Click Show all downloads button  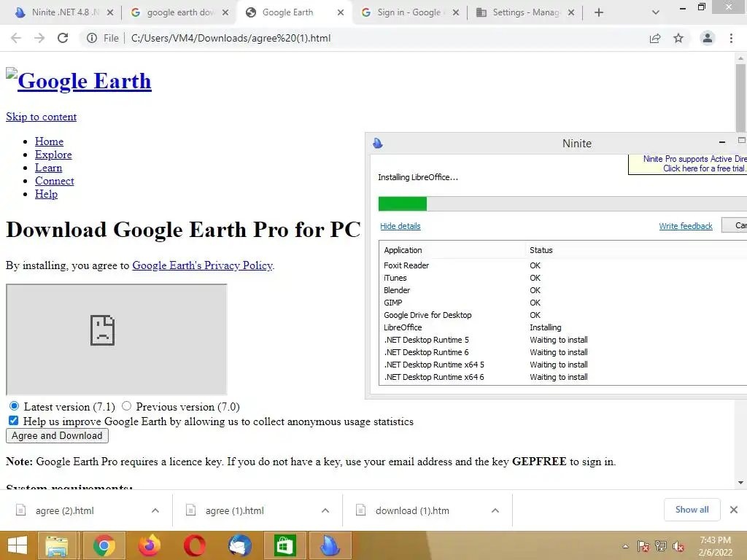point(692,510)
